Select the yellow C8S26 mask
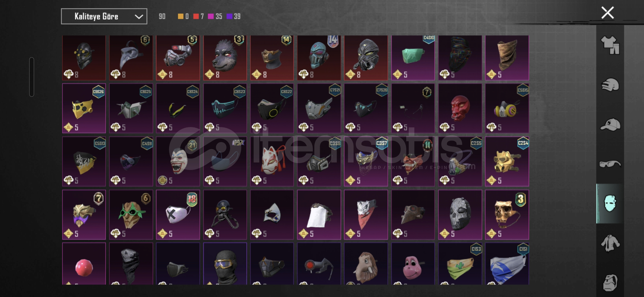The height and width of the screenshot is (297, 644). [84, 108]
